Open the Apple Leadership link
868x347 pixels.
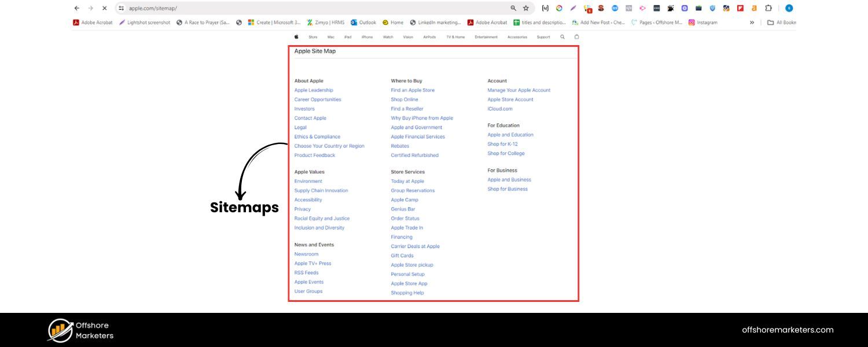(314, 90)
